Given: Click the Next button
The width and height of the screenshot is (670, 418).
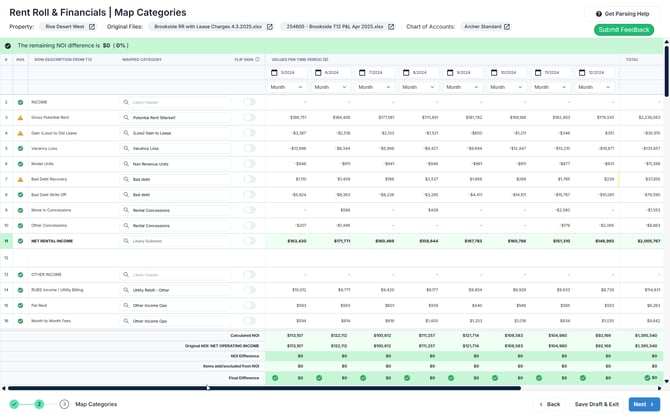Looking at the screenshot, I should click(x=643, y=404).
